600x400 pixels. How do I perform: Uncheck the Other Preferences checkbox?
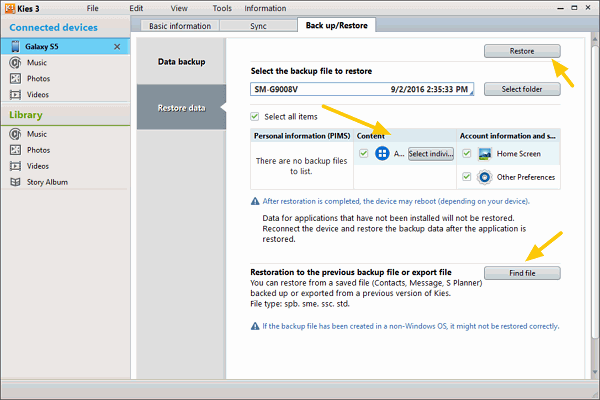[x=466, y=177]
